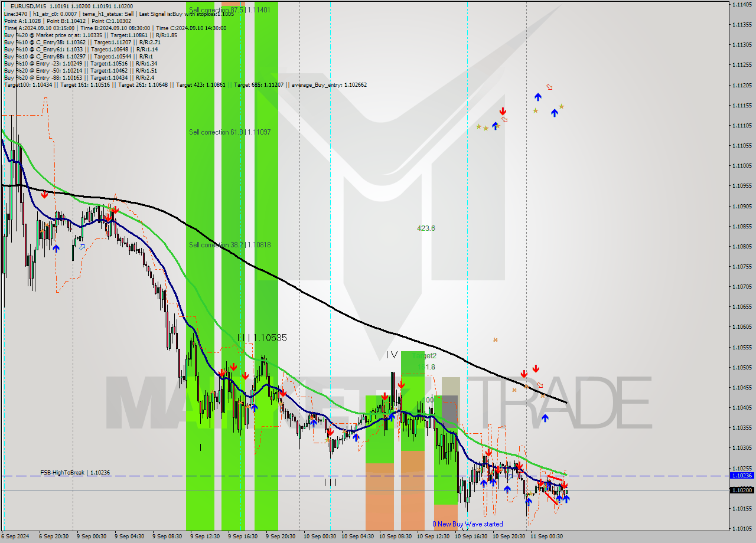Screen dimensions: 756x543
Task: Click the 'Target100: 1.10434' targets summary line
Action: [185, 84]
